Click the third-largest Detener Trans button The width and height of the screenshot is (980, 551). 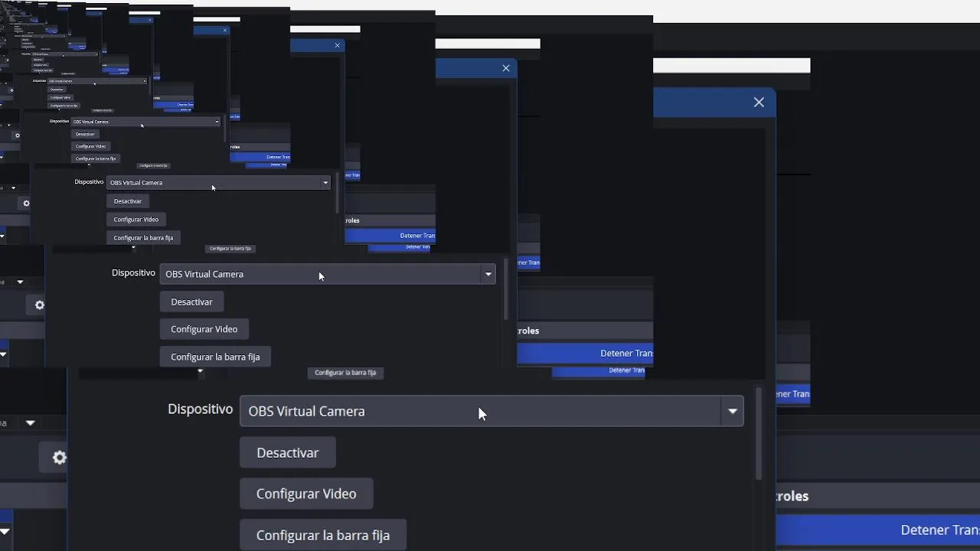(x=390, y=236)
